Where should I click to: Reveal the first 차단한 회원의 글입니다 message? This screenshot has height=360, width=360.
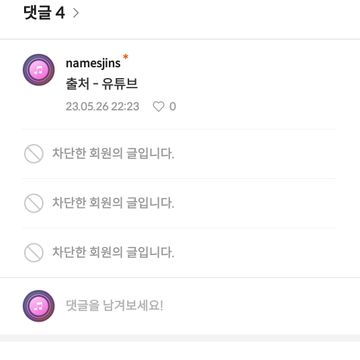[x=113, y=154]
